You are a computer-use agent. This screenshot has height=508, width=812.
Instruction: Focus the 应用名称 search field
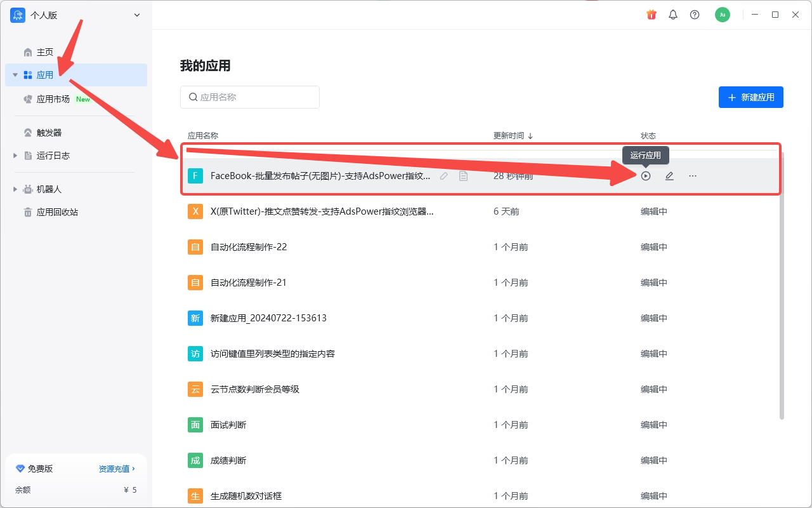tap(250, 97)
